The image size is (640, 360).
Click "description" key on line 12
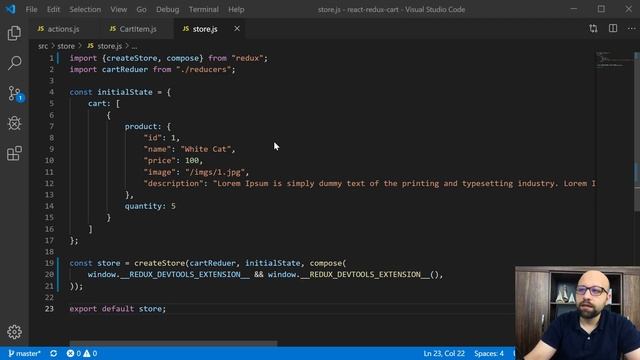[173, 183]
